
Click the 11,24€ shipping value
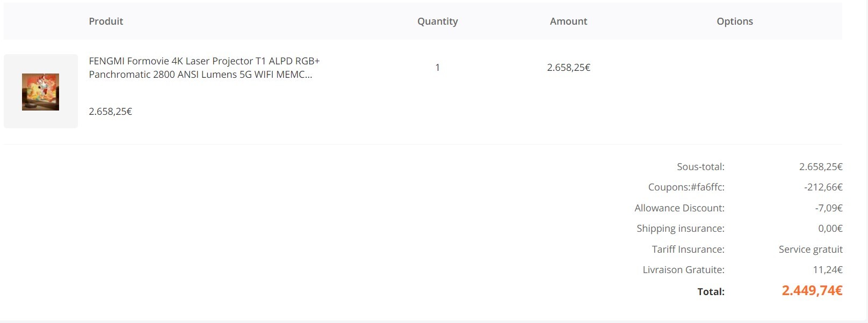click(827, 270)
